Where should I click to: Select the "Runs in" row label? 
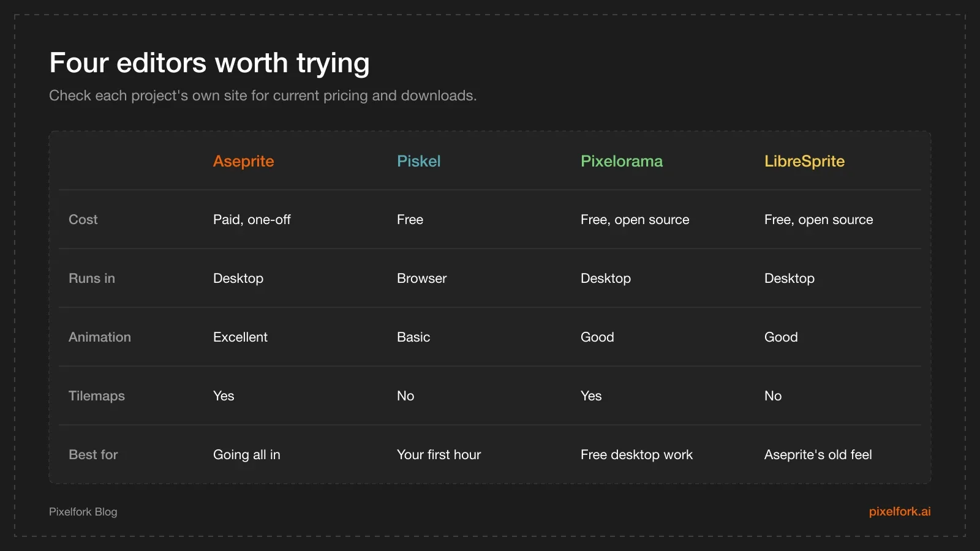(92, 278)
